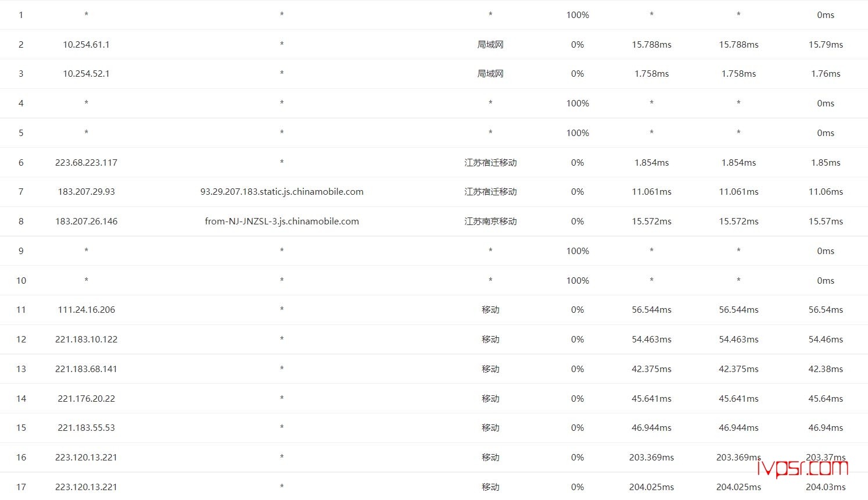
Task: Click hostname from-NJ-JNZSL-3.js.chinamobile.com
Action: 282,222
